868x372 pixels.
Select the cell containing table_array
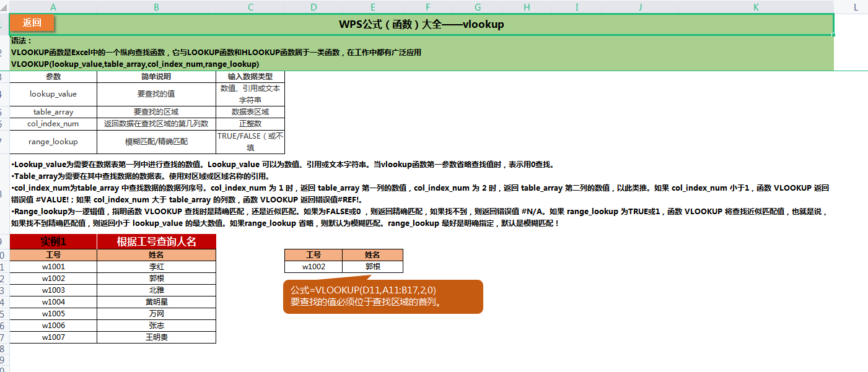click(53, 111)
